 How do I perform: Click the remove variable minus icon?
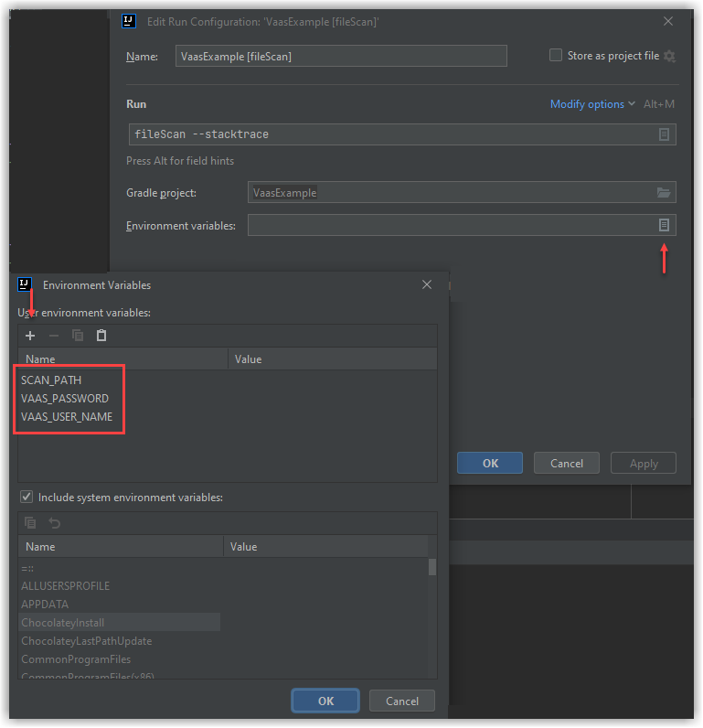(54, 336)
